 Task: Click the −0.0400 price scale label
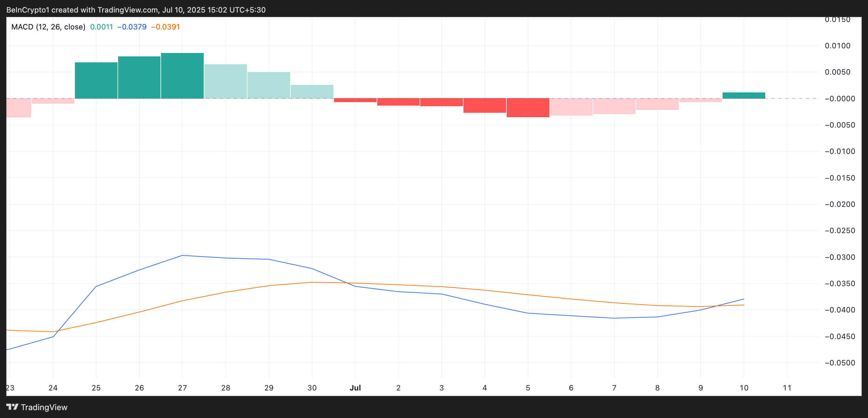(x=839, y=310)
